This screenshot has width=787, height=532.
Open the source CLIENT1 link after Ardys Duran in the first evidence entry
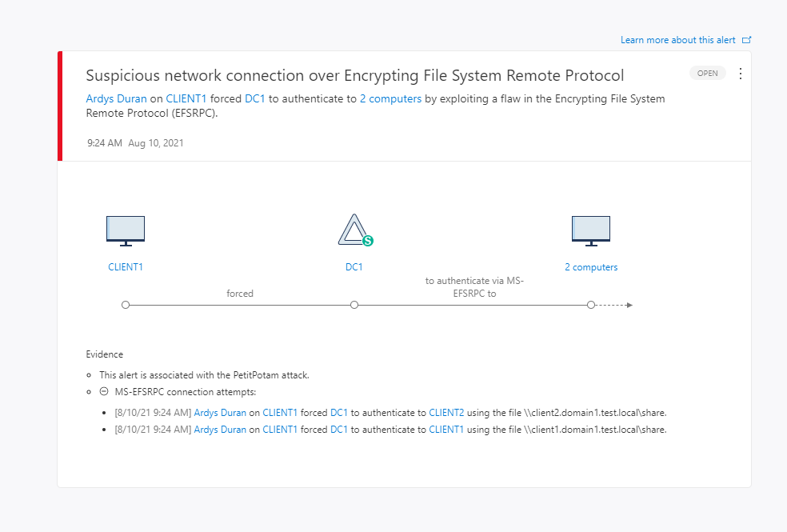tap(280, 413)
